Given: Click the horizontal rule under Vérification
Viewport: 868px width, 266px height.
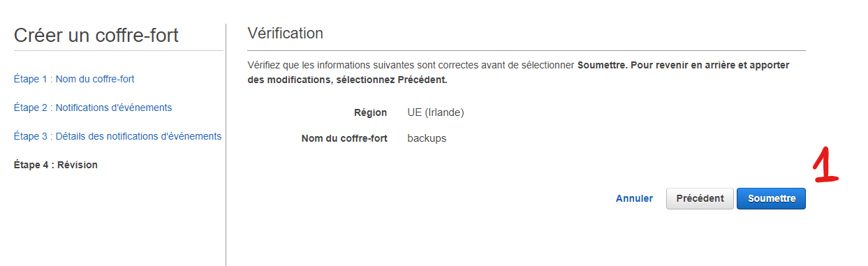Looking at the screenshot, I should [x=527, y=50].
